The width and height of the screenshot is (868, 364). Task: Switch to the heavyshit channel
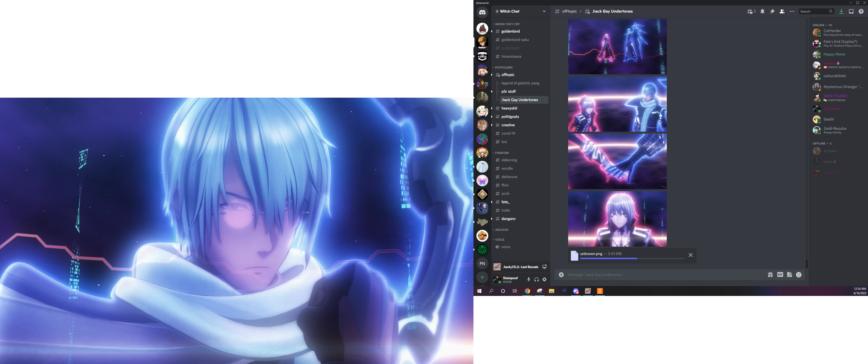[x=509, y=108]
